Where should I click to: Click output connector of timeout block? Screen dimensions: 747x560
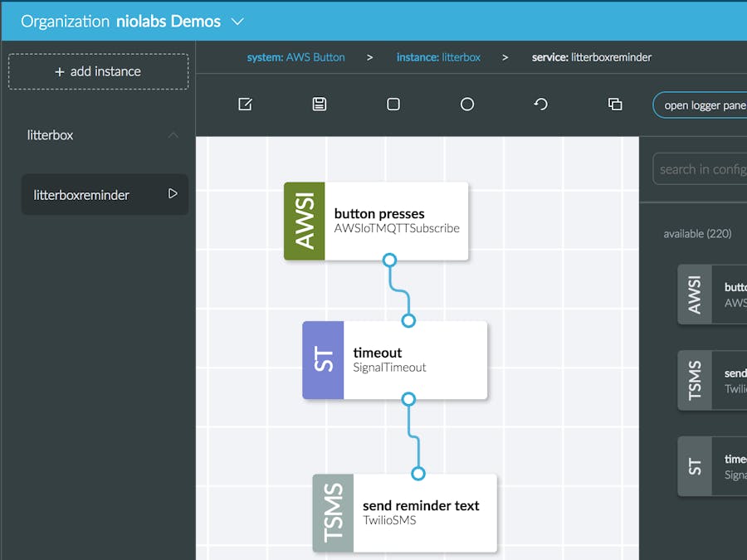click(408, 399)
